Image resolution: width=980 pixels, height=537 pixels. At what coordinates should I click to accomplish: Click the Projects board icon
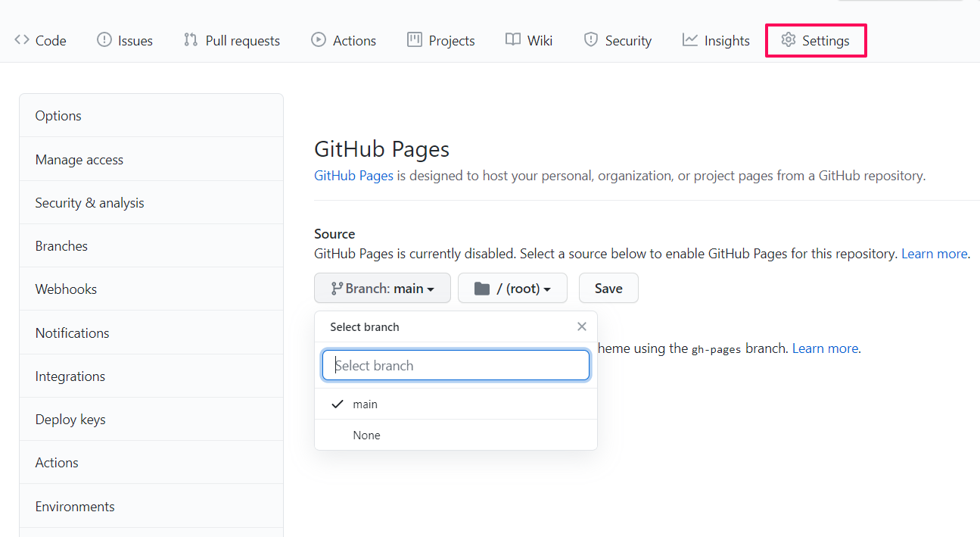click(x=415, y=40)
